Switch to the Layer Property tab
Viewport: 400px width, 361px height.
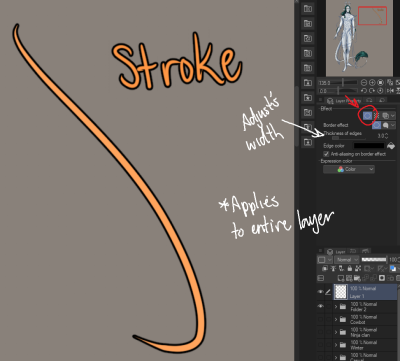tap(343, 100)
